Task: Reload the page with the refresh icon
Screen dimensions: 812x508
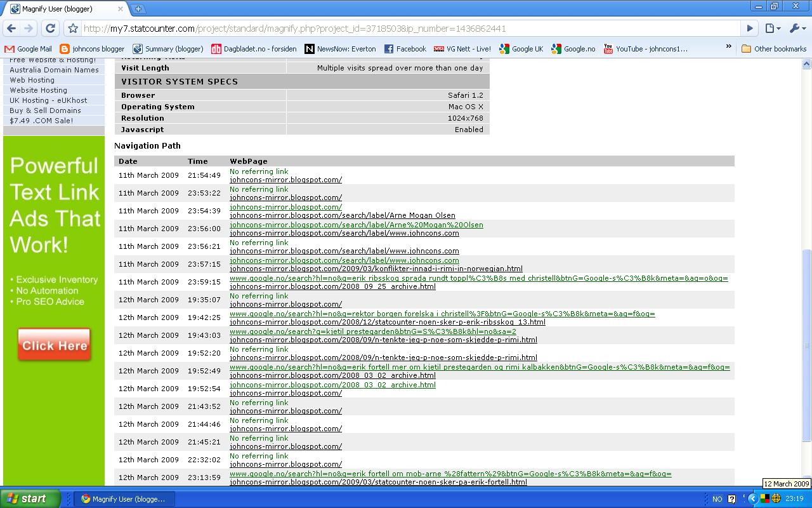Action: pos(51,29)
